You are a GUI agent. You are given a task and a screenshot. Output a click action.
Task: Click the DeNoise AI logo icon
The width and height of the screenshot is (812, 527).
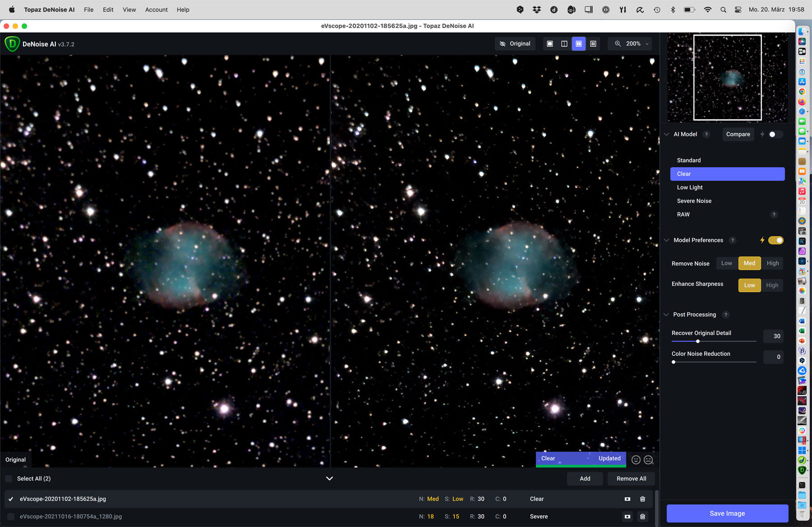click(12, 44)
